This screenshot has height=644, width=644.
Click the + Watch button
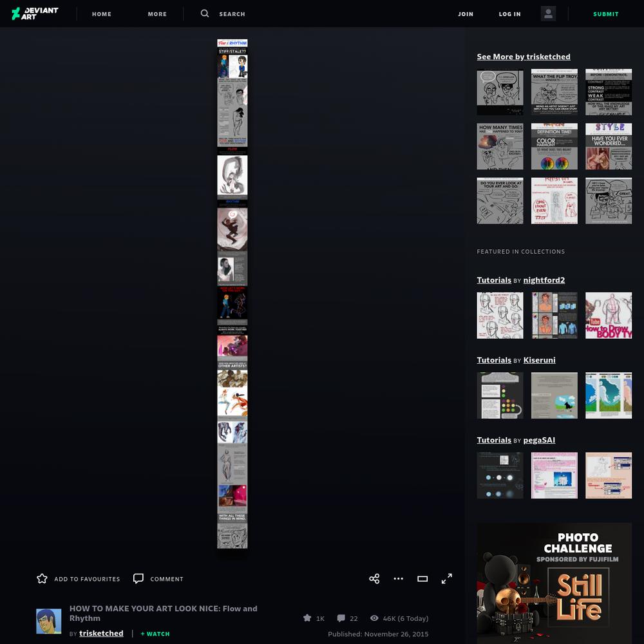pos(155,634)
